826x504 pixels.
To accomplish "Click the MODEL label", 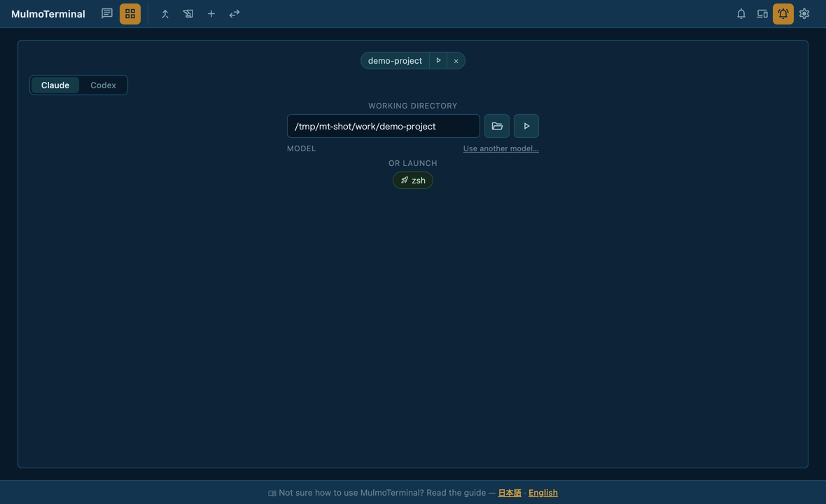I will [x=301, y=148].
